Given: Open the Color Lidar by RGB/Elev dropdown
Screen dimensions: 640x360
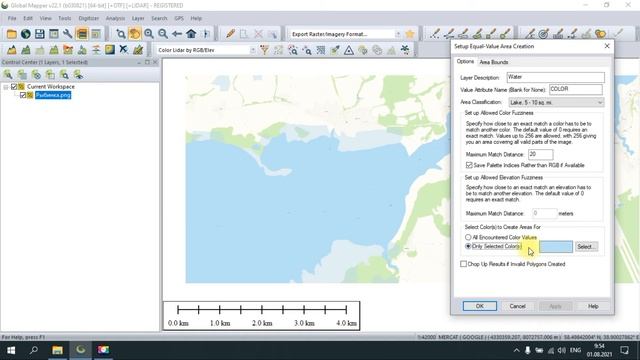Looking at the screenshot, I should coord(252,50).
